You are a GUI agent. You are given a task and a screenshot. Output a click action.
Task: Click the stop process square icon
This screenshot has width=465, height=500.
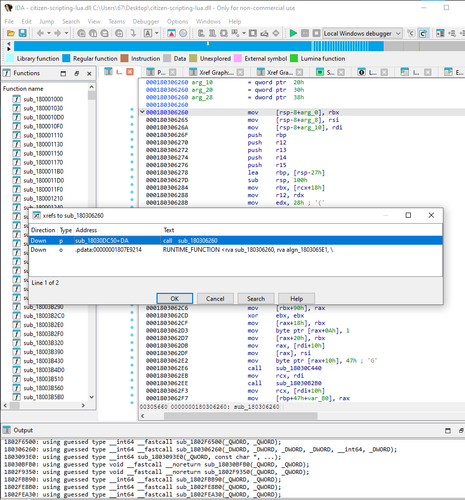[316, 33]
